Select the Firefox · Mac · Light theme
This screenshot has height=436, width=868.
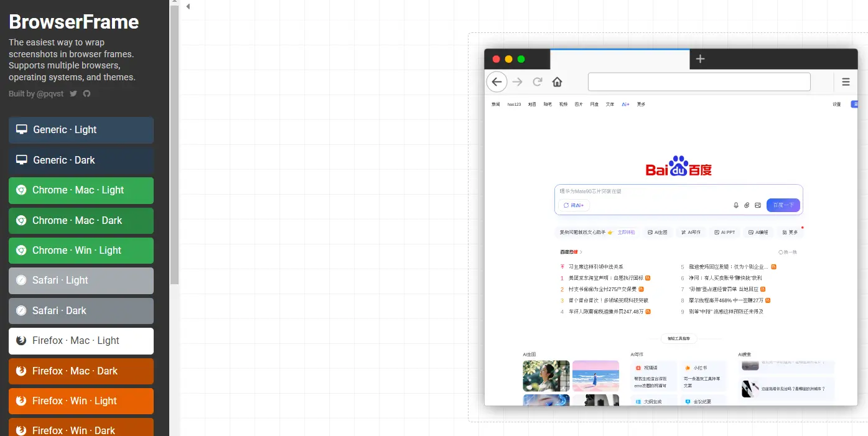81,341
